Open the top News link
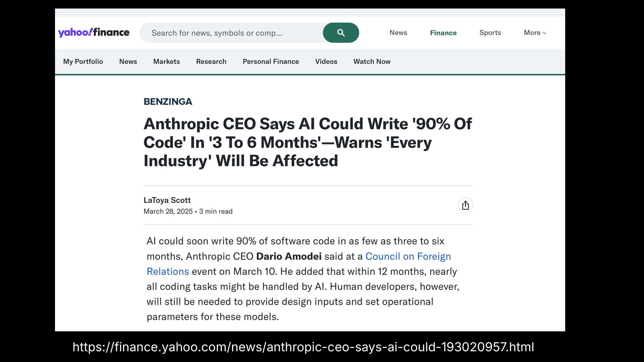Image resolution: width=644 pixels, height=362 pixels. [398, 33]
